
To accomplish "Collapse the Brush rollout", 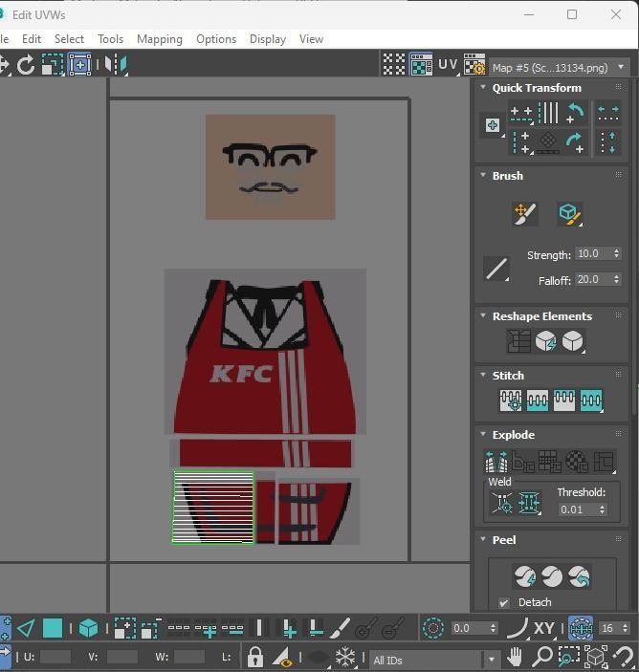I will 483,175.
